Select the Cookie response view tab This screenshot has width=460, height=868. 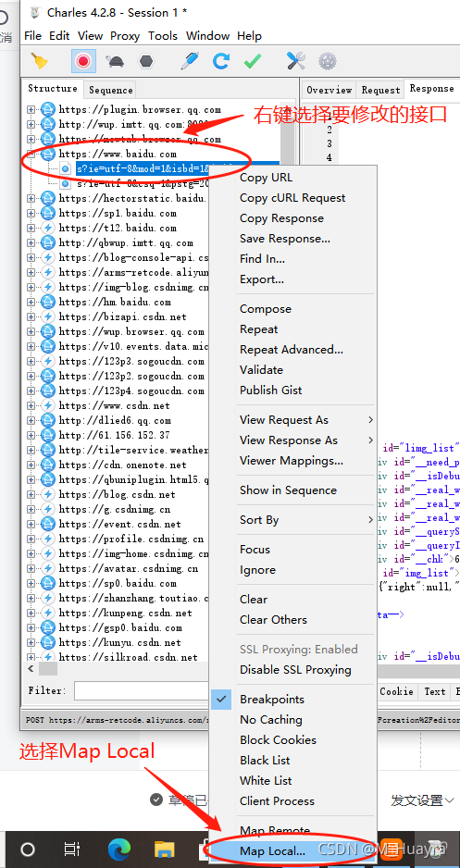396,691
